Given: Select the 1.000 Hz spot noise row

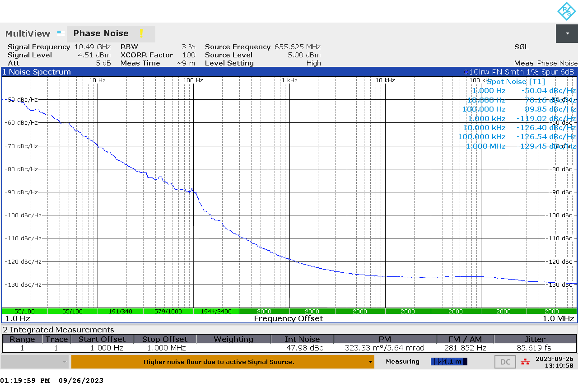Looking at the screenshot, I should coord(524,91).
